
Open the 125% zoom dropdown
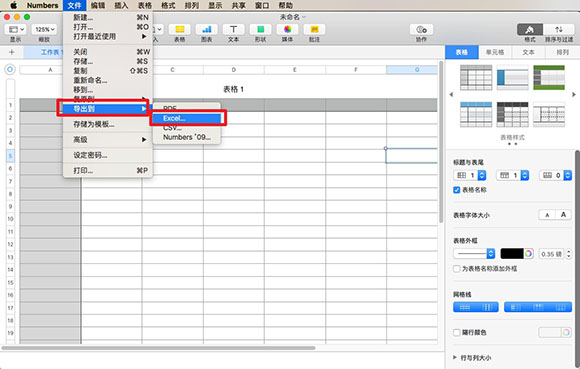(44, 30)
